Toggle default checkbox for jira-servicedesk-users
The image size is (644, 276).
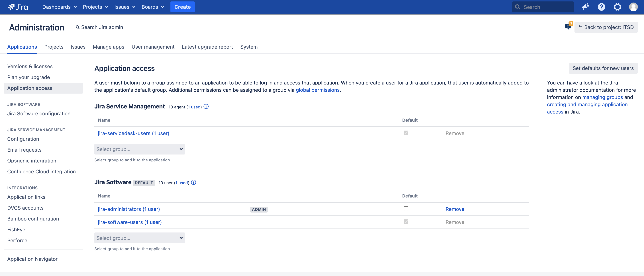[x=406, y=133]
